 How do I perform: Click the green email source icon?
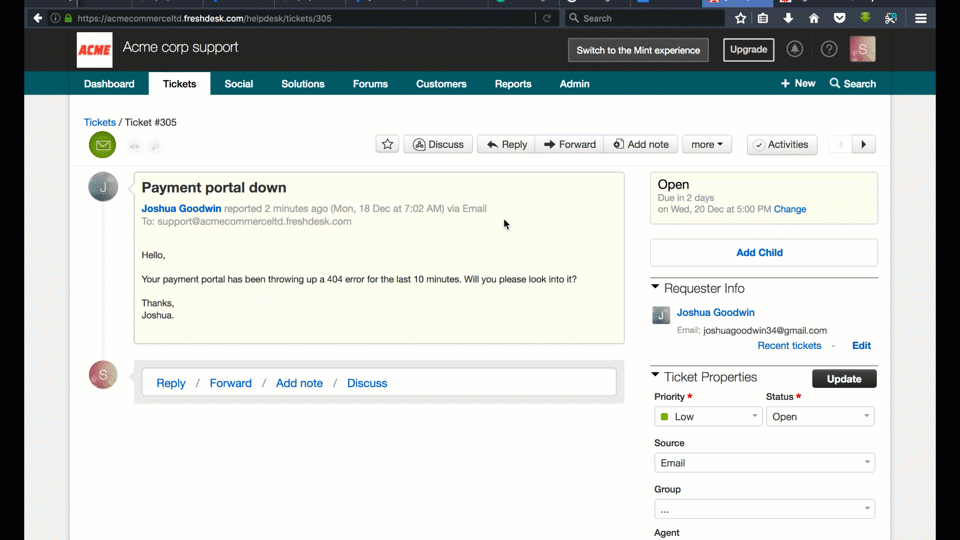pos(102,145)
